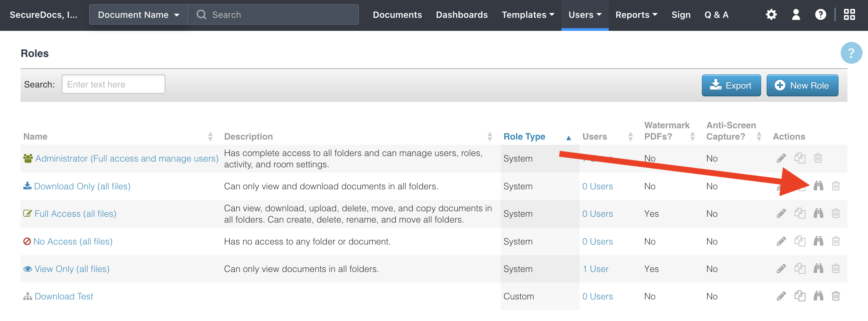Open the Download Only (all files) role
This screenshot has height=321, width=868.
coord(82,186)
